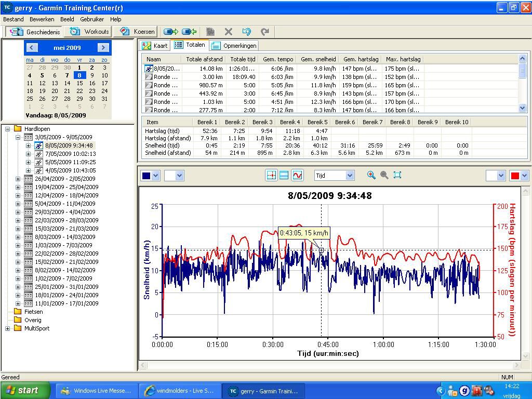Image resolution: width=532 pixels, height=399 pixels.
Task: Click the tray icon with number 9
Action: (464, 391)
